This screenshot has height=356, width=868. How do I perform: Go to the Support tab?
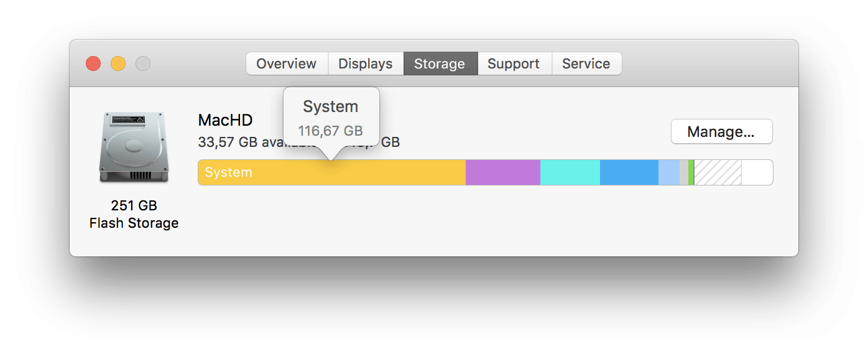pos(514,63)
